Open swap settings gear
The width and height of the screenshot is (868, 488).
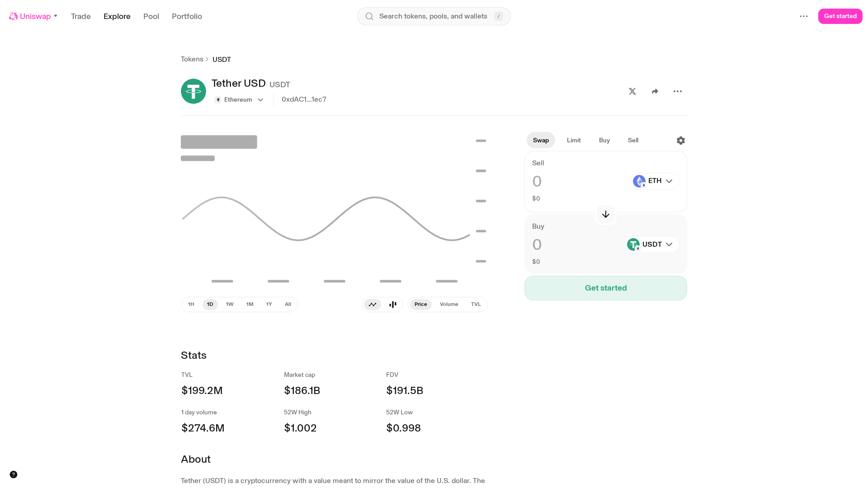681,141
